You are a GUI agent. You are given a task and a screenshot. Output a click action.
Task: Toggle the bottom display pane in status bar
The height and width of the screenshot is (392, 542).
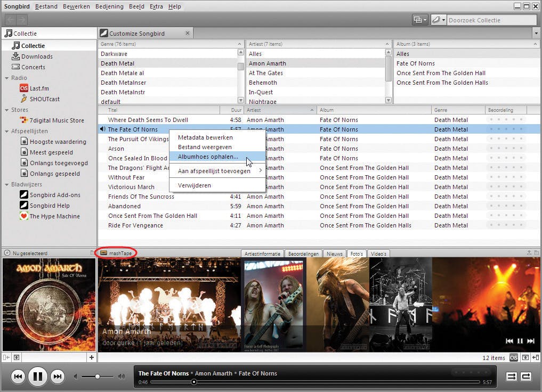click(x=525, y=358)
